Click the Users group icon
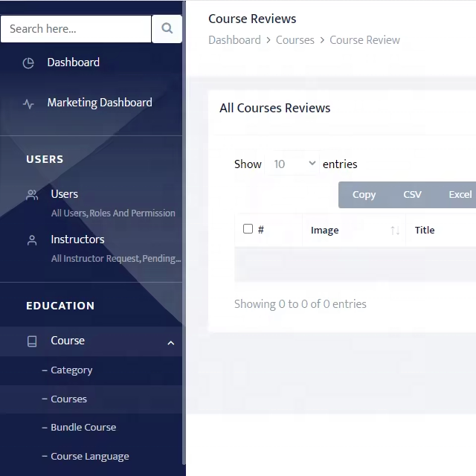The width and height of the screenshot is (476, 476). (32, 195)
